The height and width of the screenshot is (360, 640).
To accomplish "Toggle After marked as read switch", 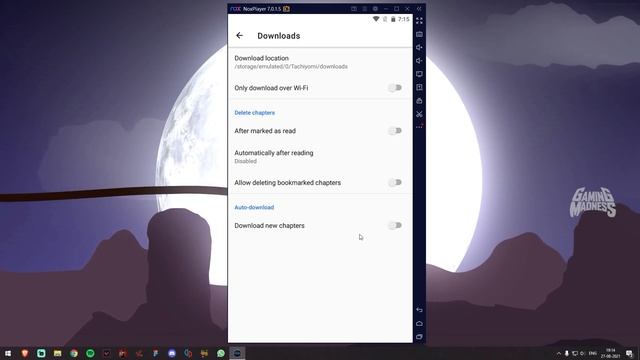I will point(395,131).
